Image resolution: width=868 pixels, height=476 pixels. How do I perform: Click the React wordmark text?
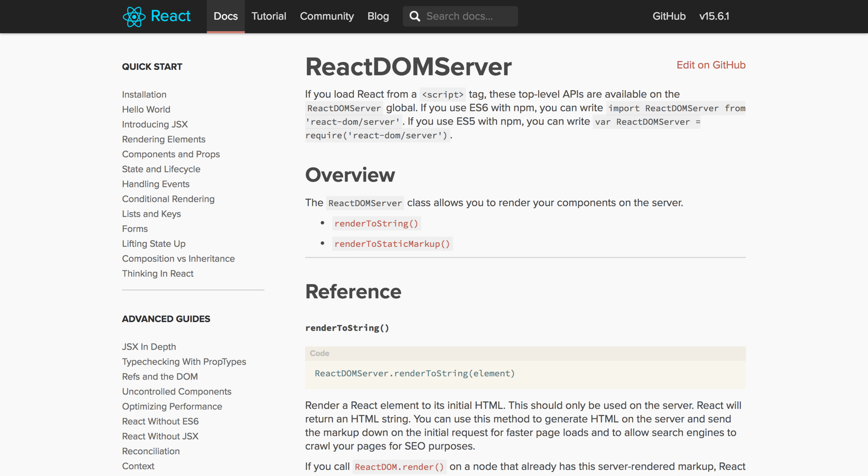tap(171, 16)
